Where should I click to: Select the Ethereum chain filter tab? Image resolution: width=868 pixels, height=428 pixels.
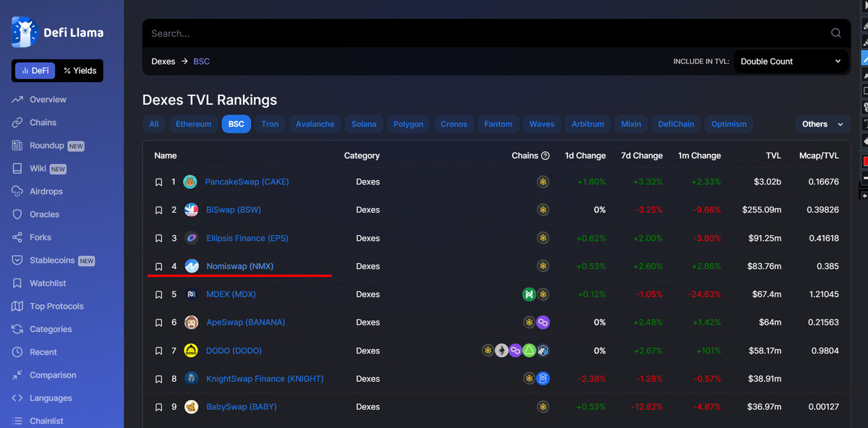point(194,124)
